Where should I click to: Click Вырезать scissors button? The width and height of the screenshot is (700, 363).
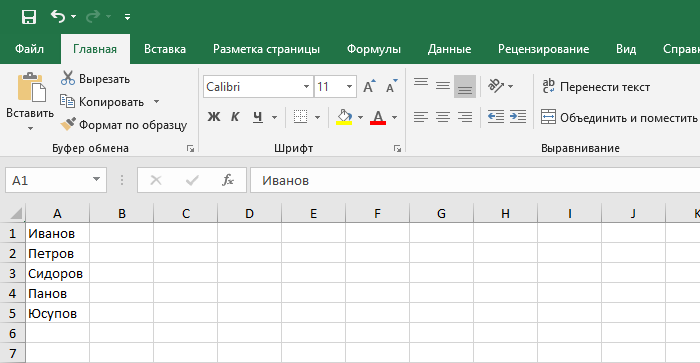click(x=95, y=79)
